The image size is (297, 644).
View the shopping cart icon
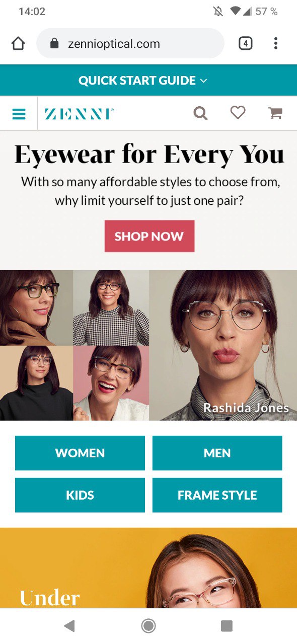coord(275,113)
